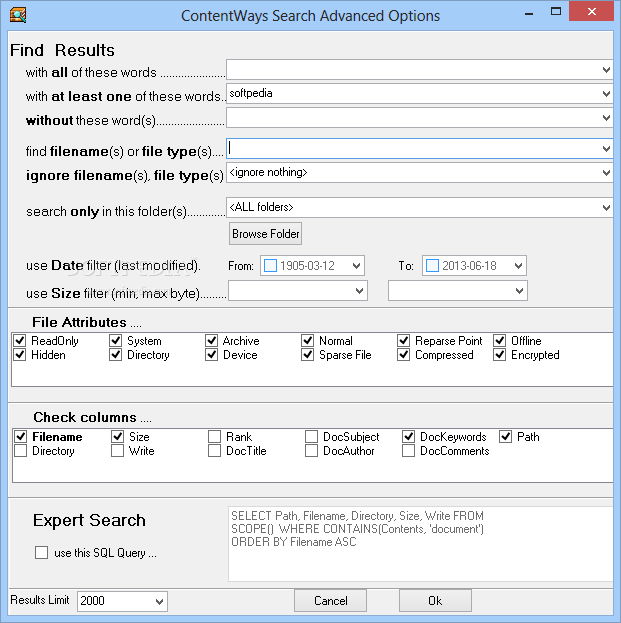The width and height of the screenshot is (621, 623).
Task: Minimize the Advanced Options window
Action: [x=528, y=13]
